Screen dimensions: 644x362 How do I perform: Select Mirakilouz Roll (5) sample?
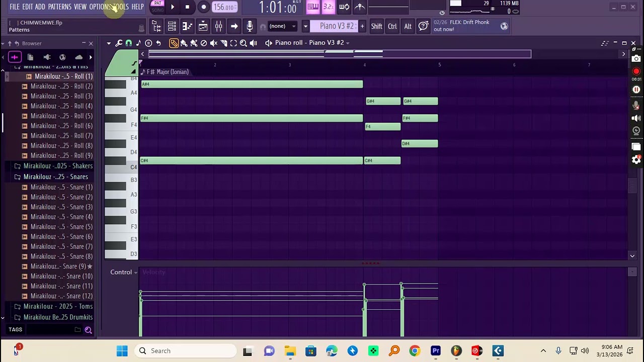point(61,116)
